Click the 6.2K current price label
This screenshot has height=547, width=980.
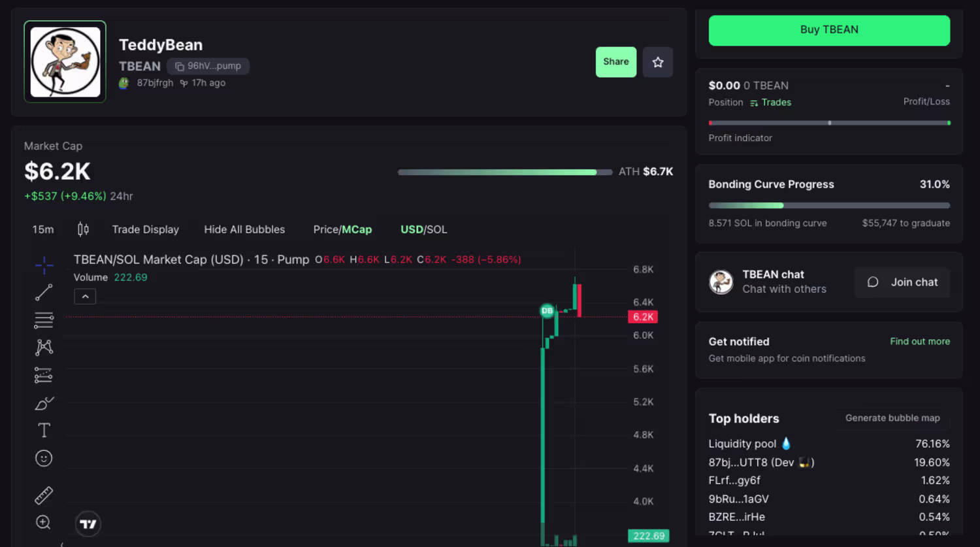click(643, 317)
